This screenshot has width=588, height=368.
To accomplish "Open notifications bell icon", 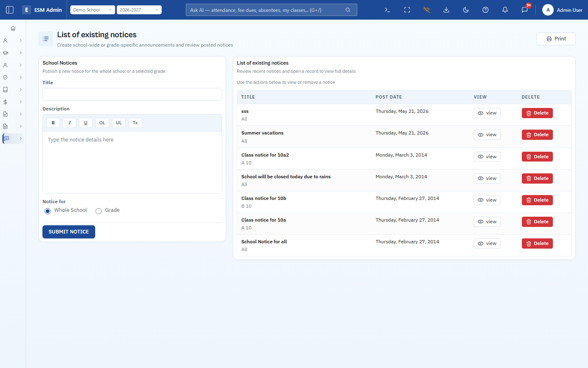I will [505, 10].
